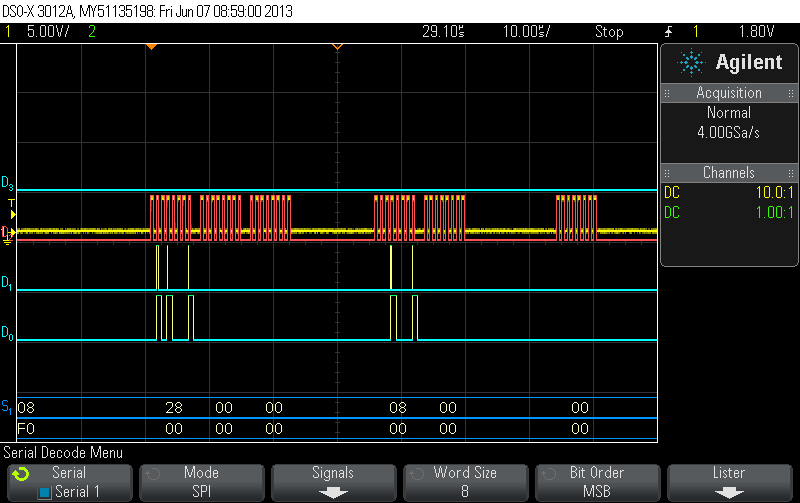Image resolution: width=800 pixels, height=503 pixels.
Task: Select the D3 digital channel label
Action: click(x=7, y=183)
